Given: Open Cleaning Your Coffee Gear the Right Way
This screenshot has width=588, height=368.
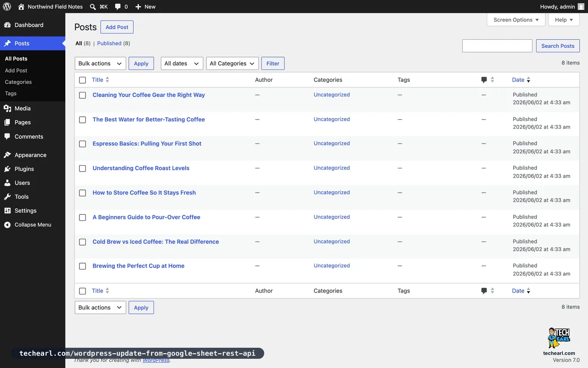Looking at the screenshot, I should [x=149, y=95].
